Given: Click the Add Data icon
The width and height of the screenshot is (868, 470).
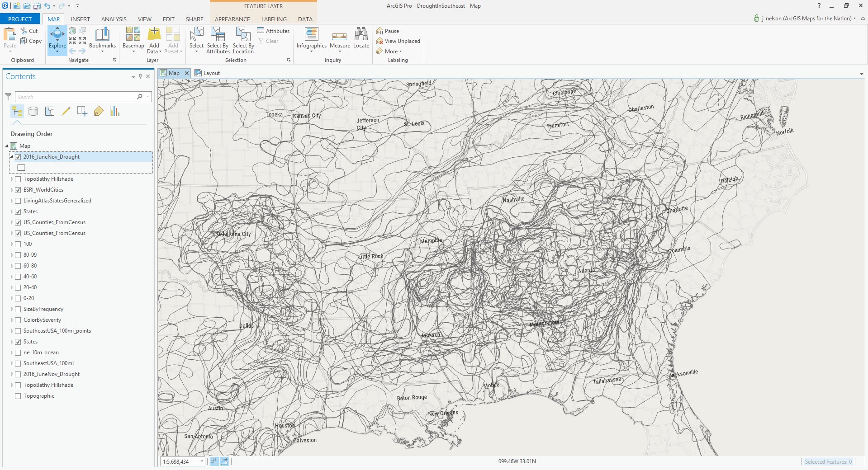Looking at the screenshot, I should coord(154,34).
